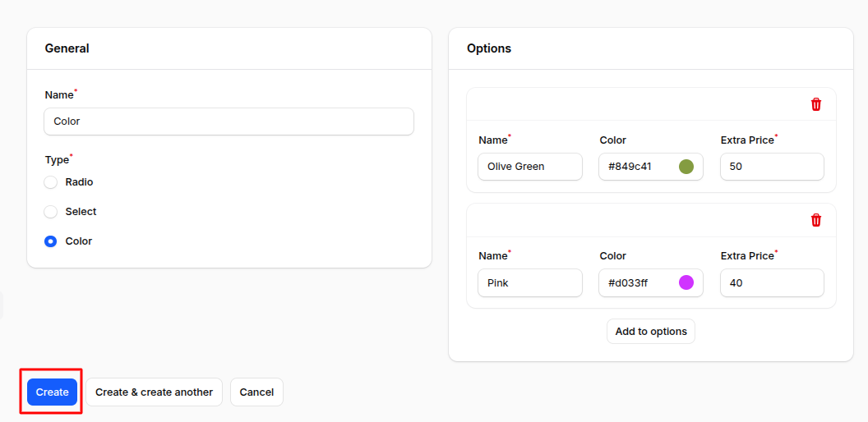Click the Extra Price field showing 40
The height and width of the screenshot is (422, 868).
(x=771, y=282)
